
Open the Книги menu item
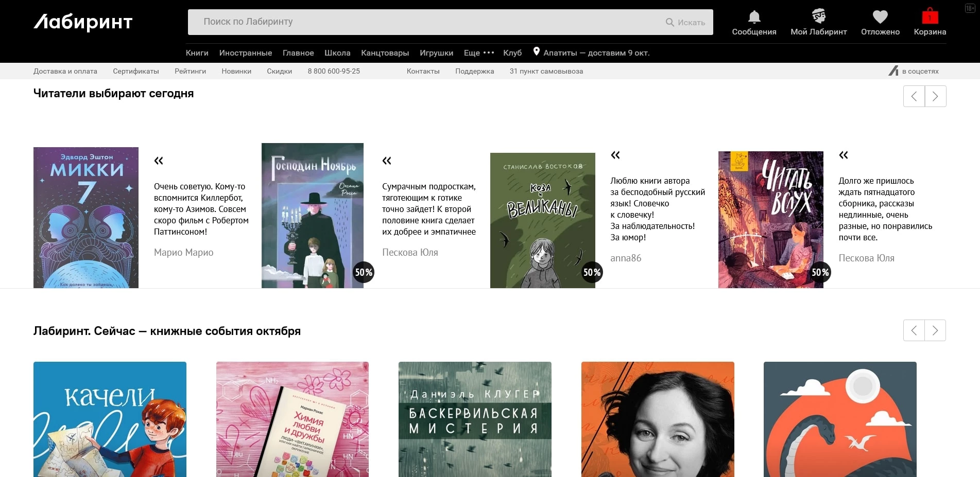(197, 52)
